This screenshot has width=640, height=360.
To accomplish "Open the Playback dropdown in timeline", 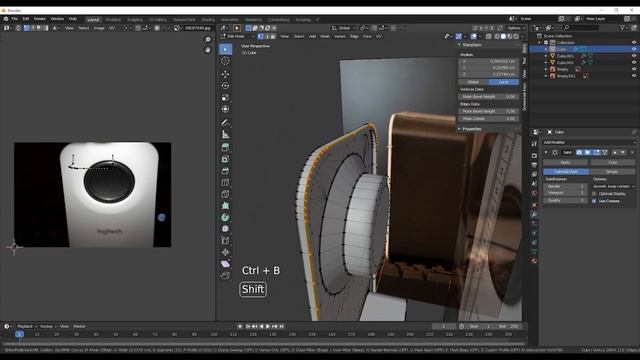I will [x=27, y=327].
